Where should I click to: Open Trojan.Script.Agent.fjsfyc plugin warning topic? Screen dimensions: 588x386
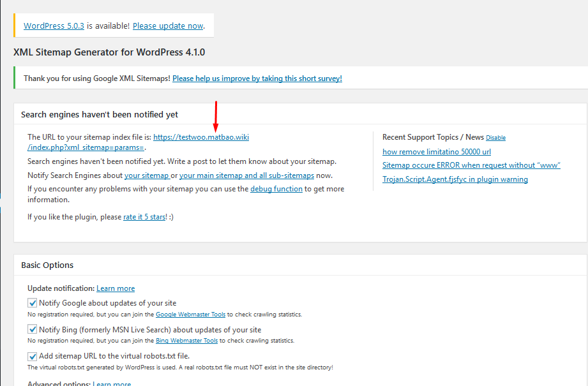[x=455, y=179]
